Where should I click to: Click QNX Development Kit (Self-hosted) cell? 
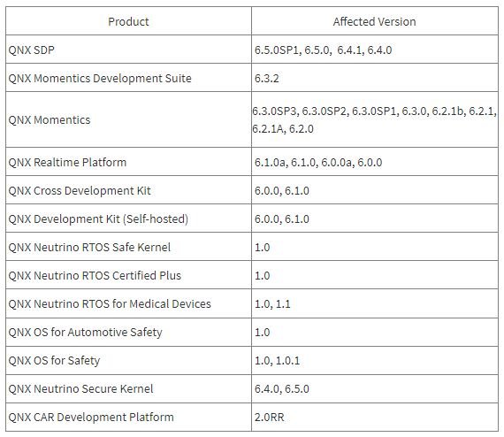(128, 218)
